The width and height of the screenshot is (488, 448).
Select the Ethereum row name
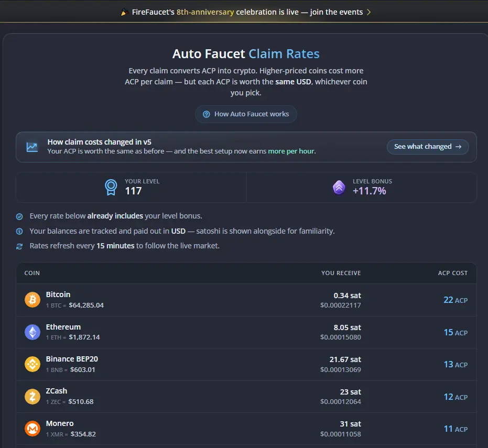click(63, 327)
